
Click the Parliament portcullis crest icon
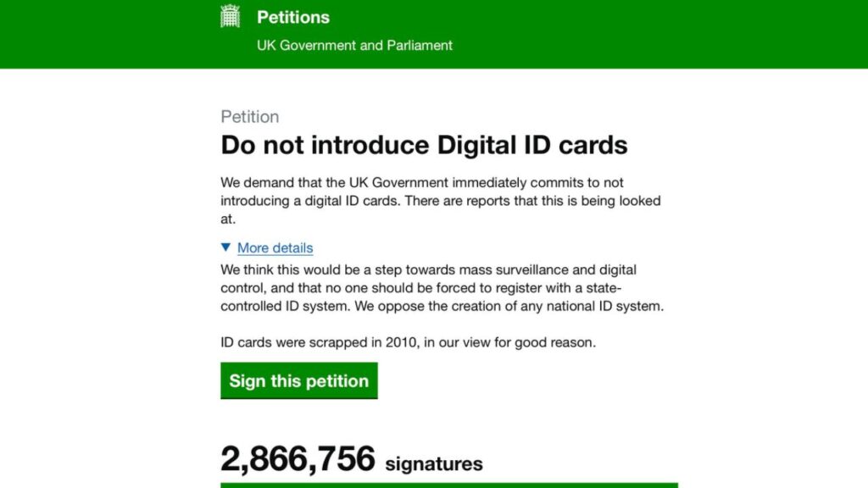(x=230, y=17)
